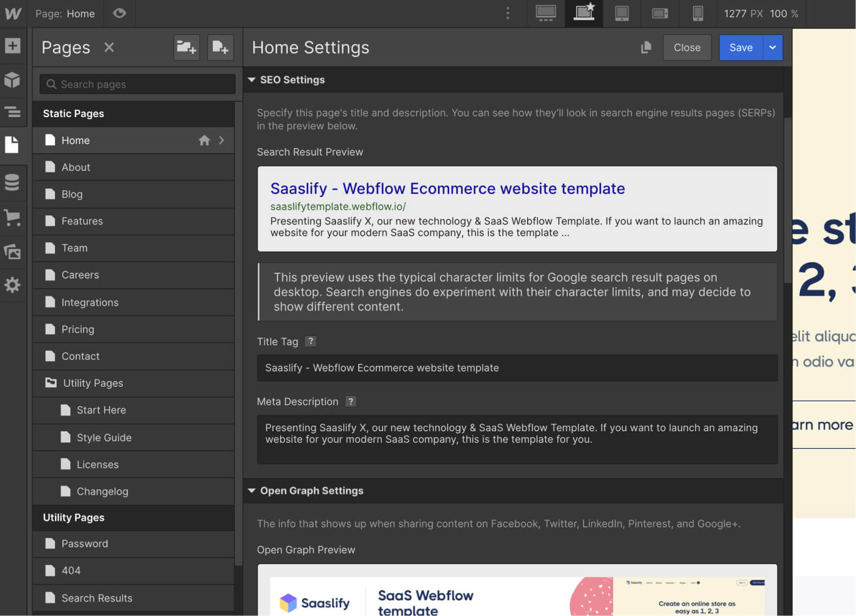856x616 pixels.
Task: Collapse the SEO Settings section
Action: coord(252,79)
